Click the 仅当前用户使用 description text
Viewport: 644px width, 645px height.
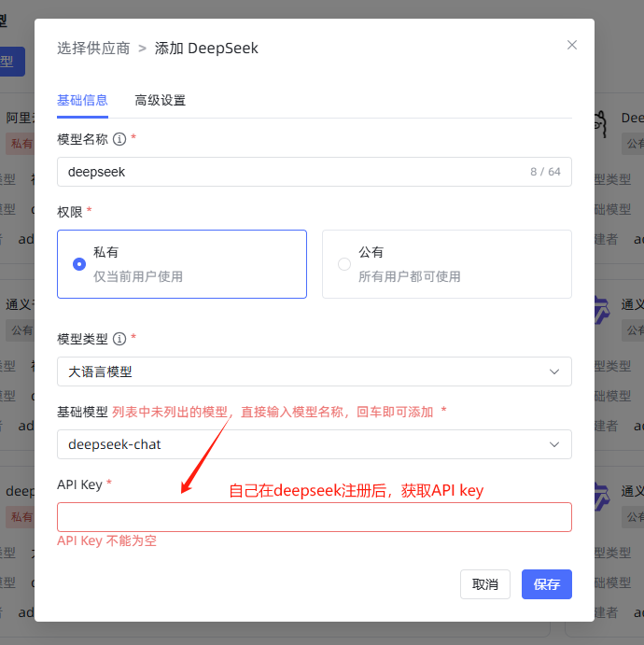click(138, 276)
